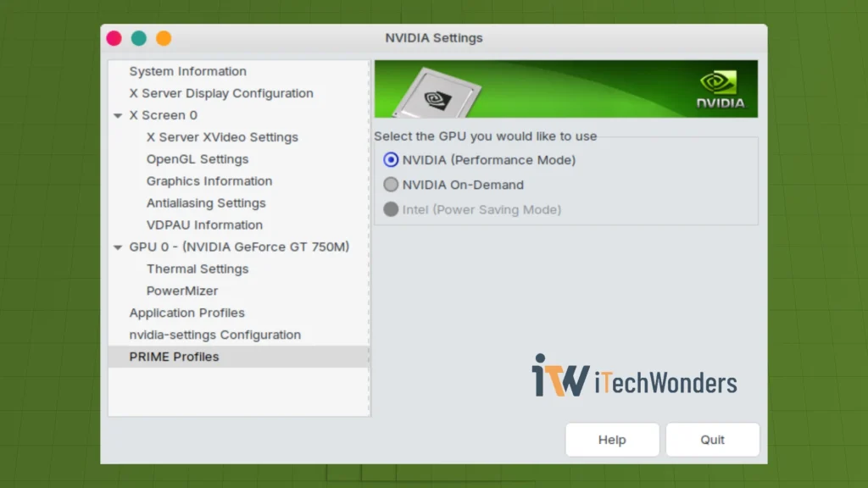Collapse the GPU 0 GeForce GT 750M section

tap(118, 247)
